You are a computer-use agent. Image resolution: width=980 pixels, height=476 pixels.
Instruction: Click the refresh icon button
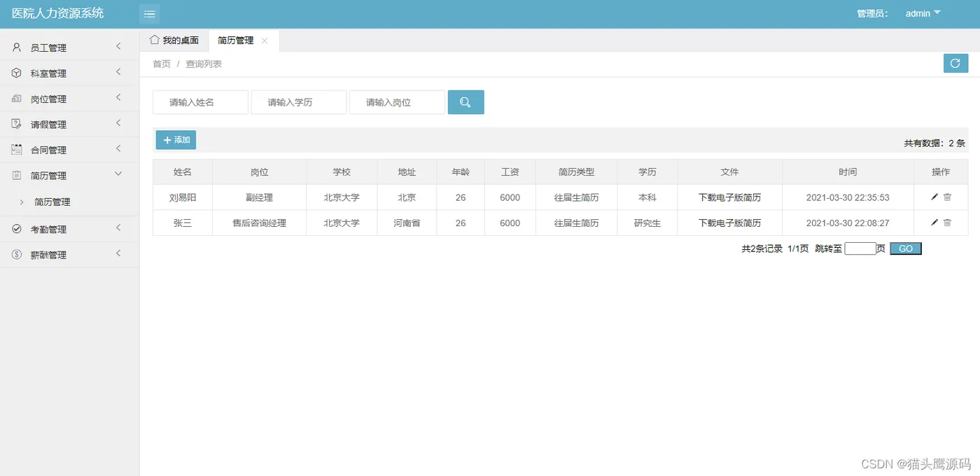click(955, 64)
